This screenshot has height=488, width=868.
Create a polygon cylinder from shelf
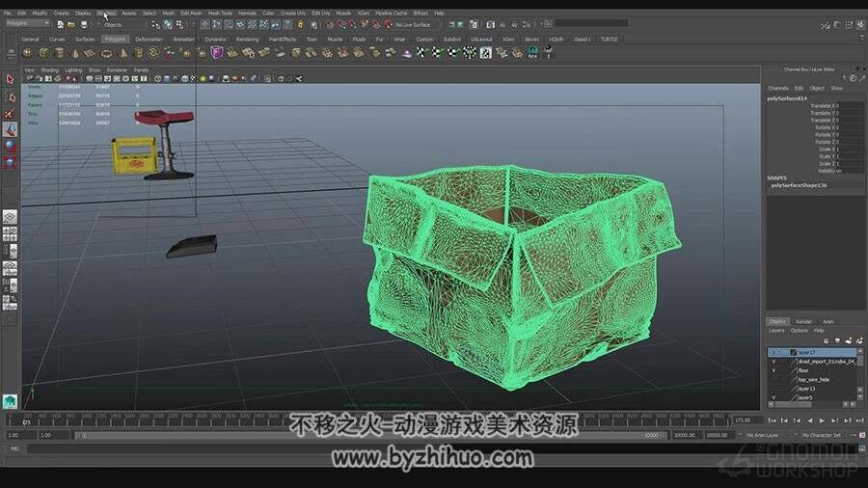[x=59, y=53]
